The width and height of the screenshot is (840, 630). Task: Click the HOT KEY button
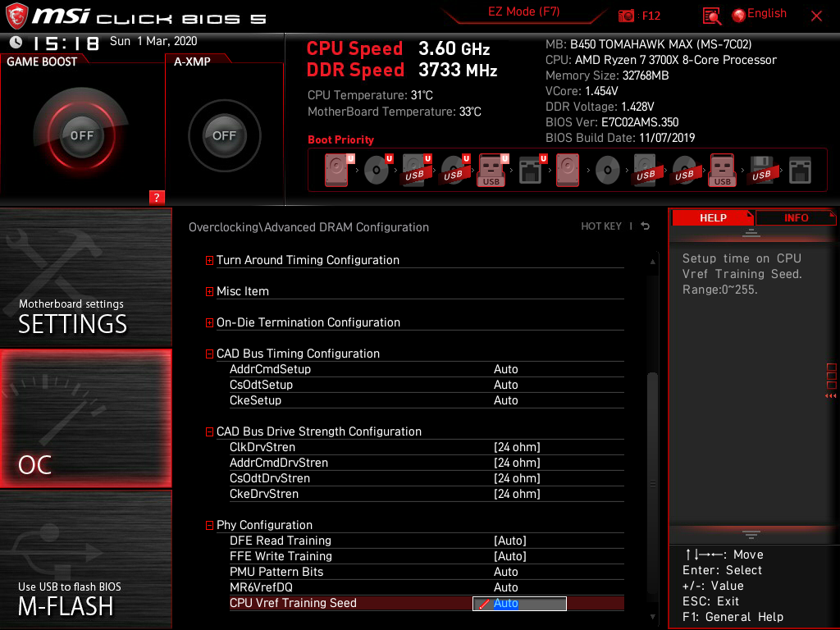click(601, 226)
